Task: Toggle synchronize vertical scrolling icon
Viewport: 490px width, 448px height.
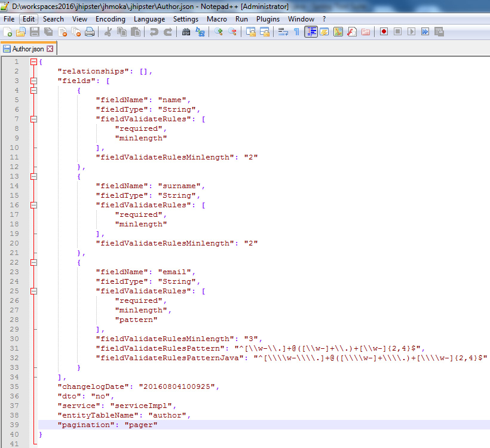Action: click(250, 32)
